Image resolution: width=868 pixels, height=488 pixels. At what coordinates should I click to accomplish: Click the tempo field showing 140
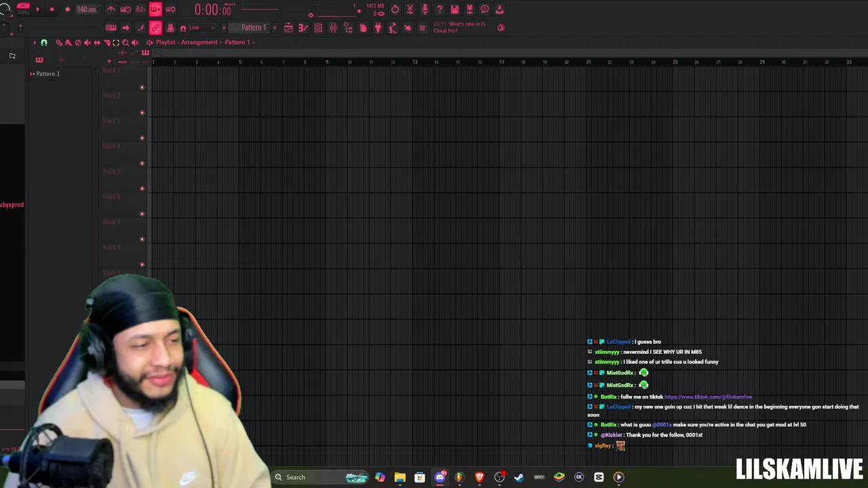pos(86,9)
